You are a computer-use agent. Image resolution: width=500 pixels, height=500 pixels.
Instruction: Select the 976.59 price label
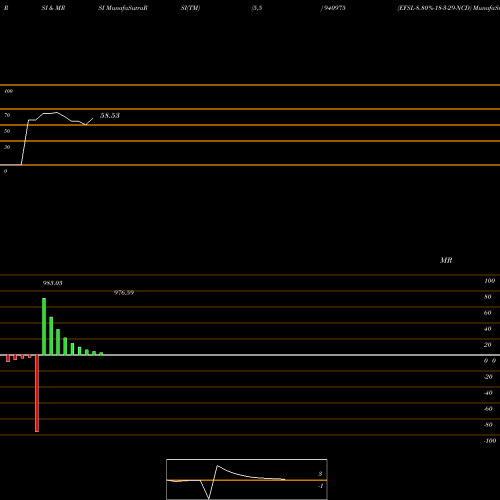124,293
